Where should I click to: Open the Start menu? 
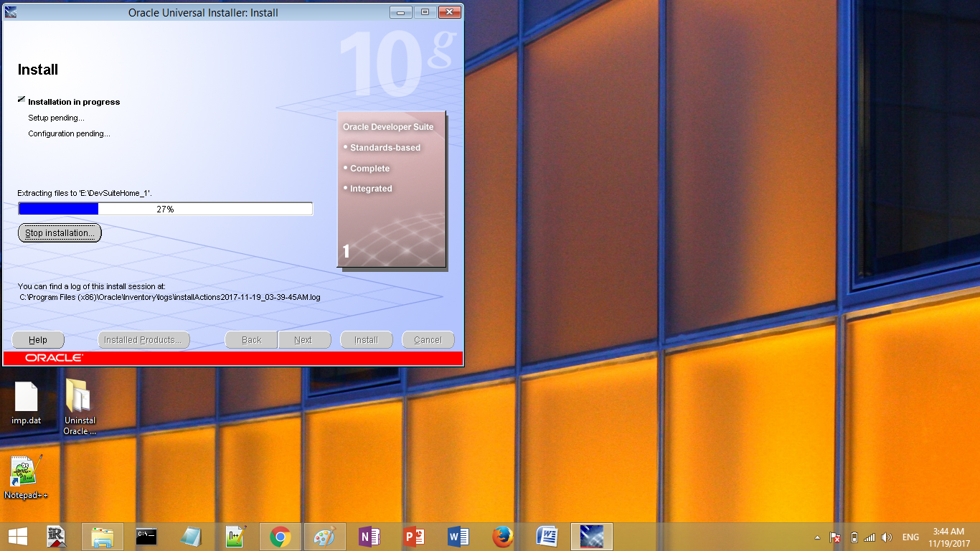pyautogui.click(x=17, y=536)
